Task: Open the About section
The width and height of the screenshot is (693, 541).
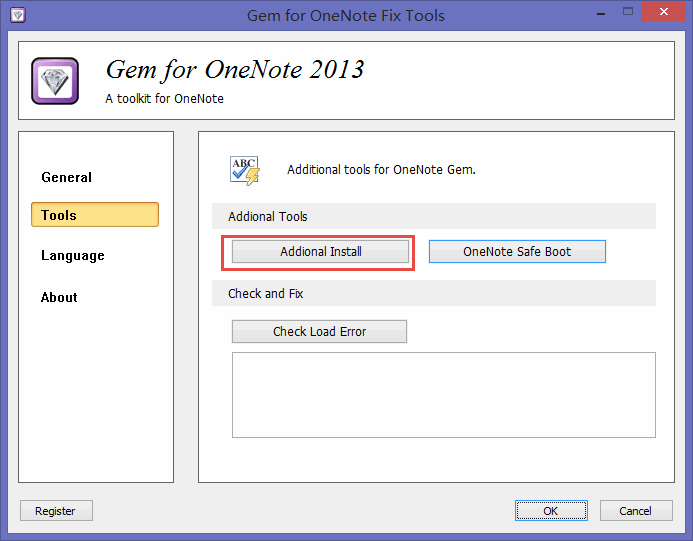Action: [x=59, y=297]
